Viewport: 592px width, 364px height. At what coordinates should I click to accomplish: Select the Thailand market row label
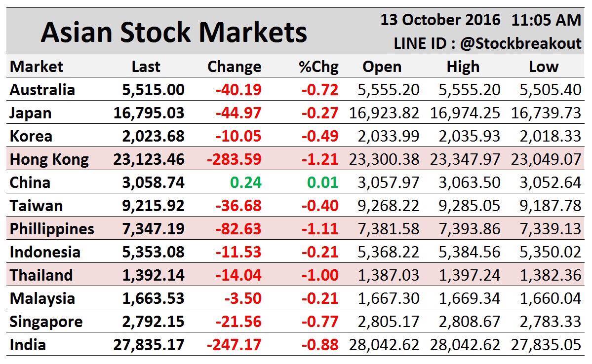41,275
